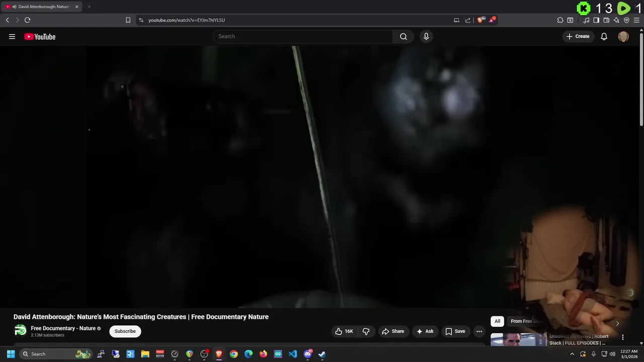This screenshot has width=644, height=362.
Task: Open the YouTube guide hamburger menu
Action: [x=12, y=36]
